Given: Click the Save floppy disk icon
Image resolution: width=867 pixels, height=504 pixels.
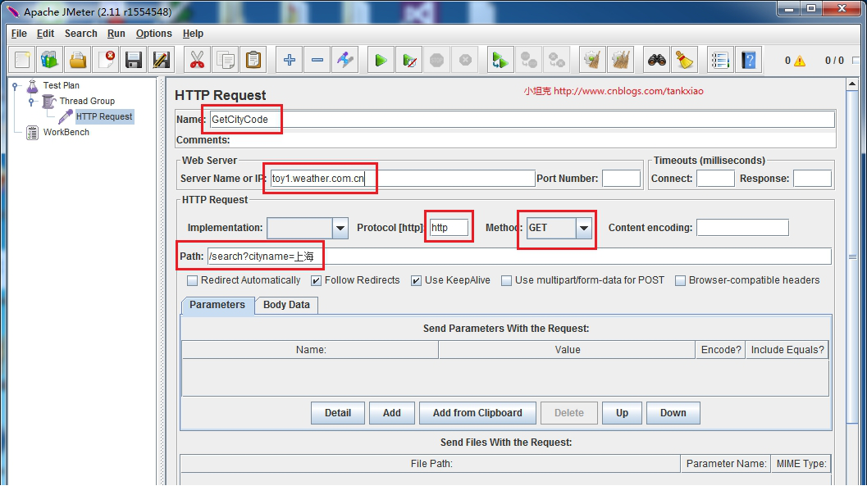Looking at the screenshot, I should (x=133, y=60).
